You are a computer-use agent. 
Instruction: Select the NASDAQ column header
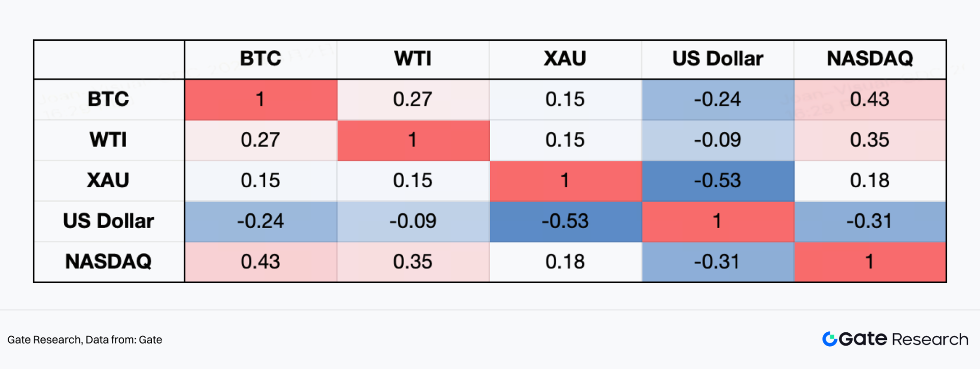(870, 59)
